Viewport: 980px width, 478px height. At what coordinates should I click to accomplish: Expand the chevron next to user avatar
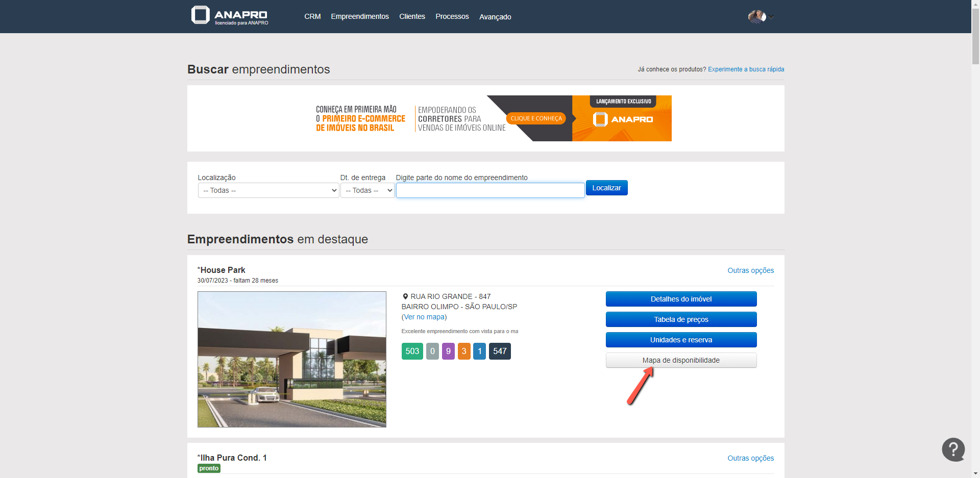click(772, 17)
